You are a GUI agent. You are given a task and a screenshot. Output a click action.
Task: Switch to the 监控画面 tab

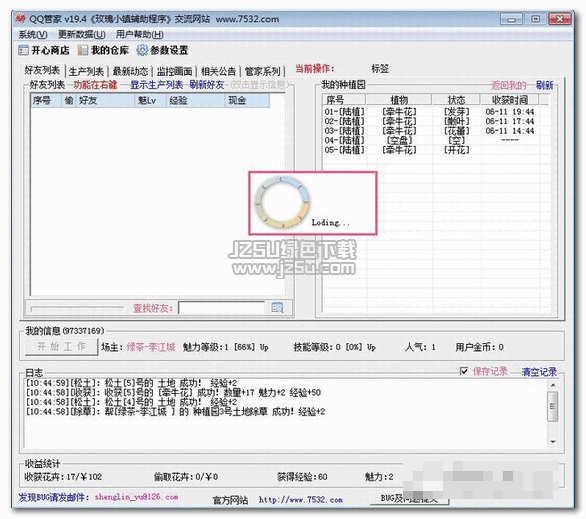point(174,71)
